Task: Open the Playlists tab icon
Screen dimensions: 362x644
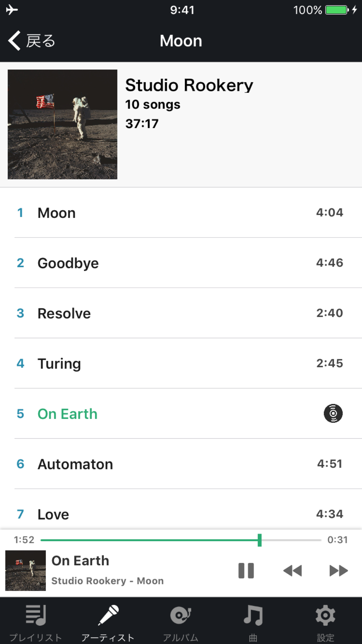Action: click(x=36, y=616)
